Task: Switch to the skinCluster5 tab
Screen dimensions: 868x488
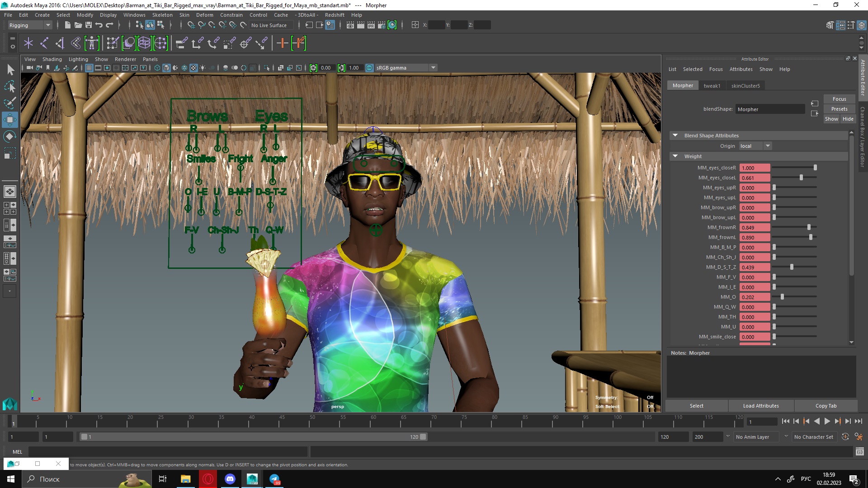Action: [x=745, y=85]
